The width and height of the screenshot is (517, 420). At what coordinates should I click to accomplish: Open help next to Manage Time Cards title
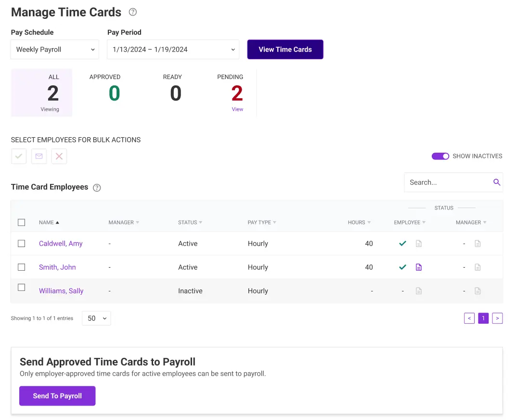(x=132, y=12)
